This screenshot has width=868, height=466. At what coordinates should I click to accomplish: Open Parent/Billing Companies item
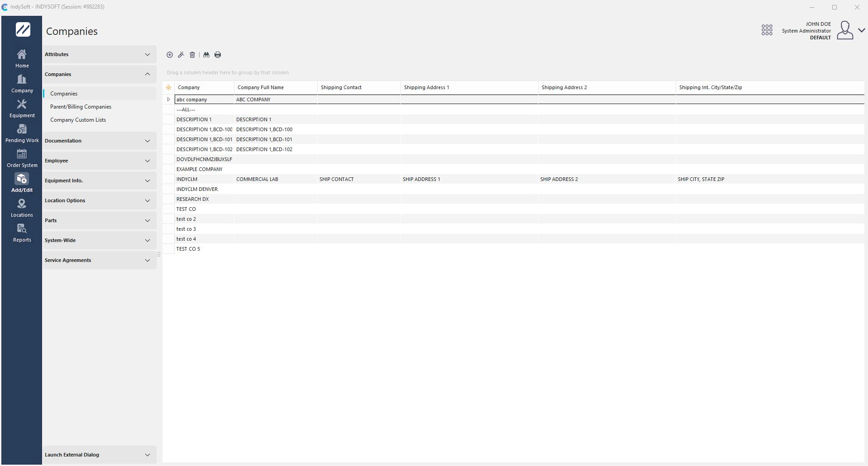point(100,107)
